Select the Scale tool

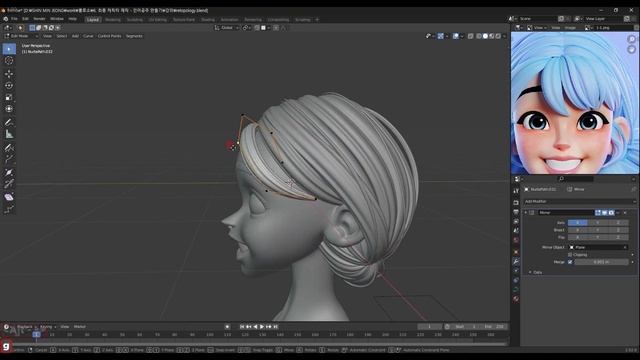[x=9, y=97]
